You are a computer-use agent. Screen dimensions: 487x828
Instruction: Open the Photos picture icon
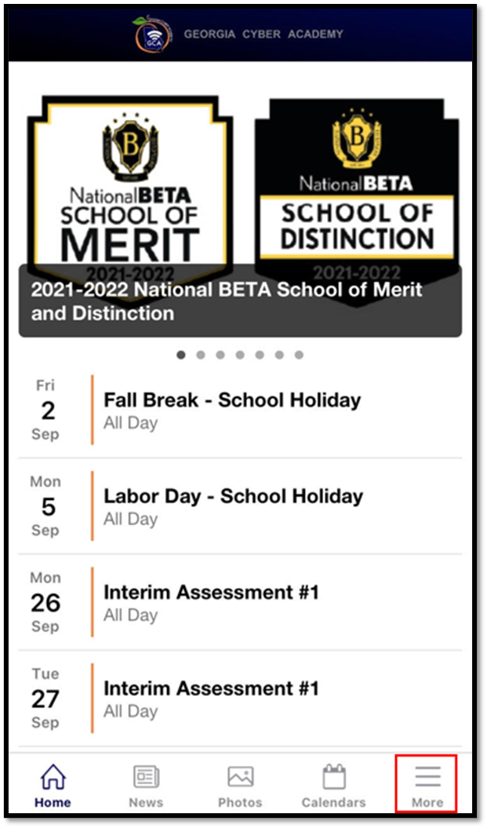(240, 777)
